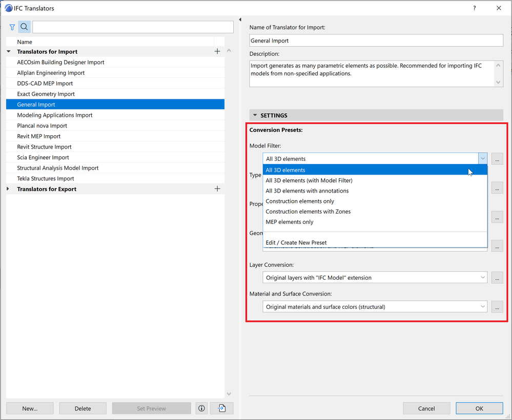Click the import translator file icon

[x=222, y=408]
